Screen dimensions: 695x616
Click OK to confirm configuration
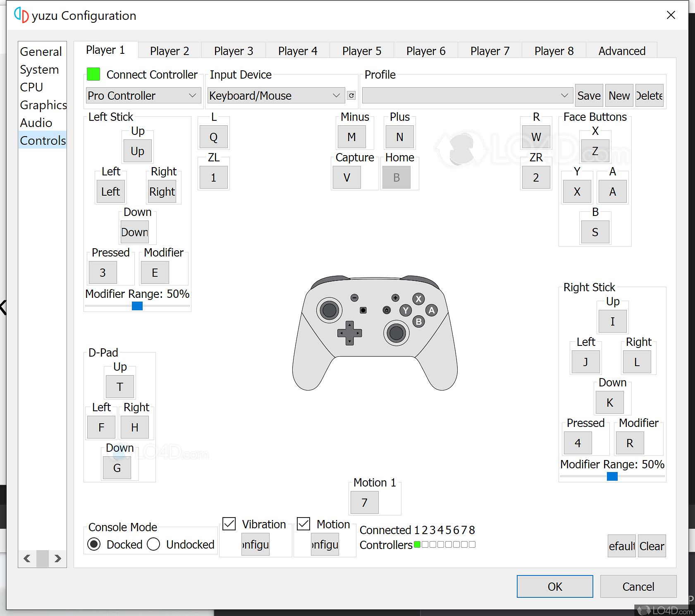(x=555, y=587)
